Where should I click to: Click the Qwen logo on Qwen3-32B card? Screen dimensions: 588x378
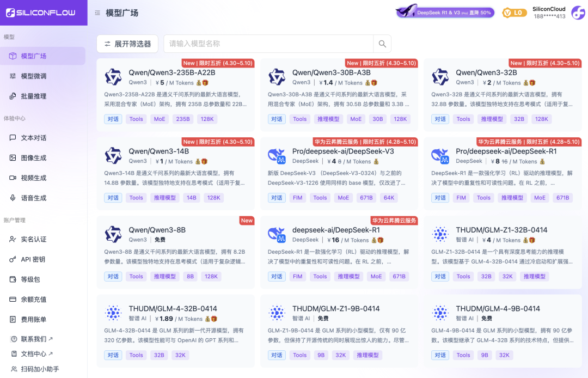(440, 77)
